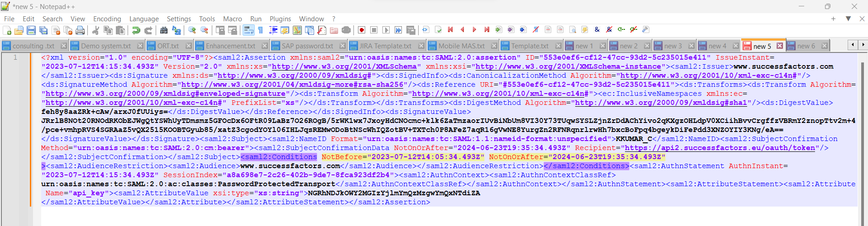Toggle Word Wrap in the toolbar
868x226 pixels.
click(248, 30)
